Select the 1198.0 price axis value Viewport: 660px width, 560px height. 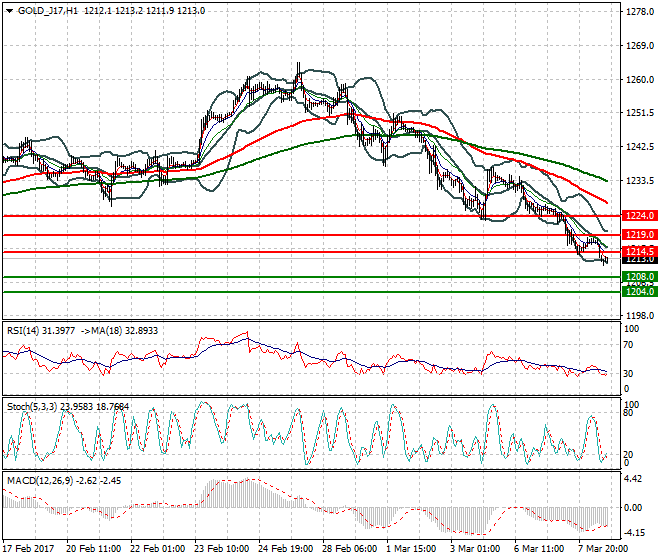[x=640, y=315]
